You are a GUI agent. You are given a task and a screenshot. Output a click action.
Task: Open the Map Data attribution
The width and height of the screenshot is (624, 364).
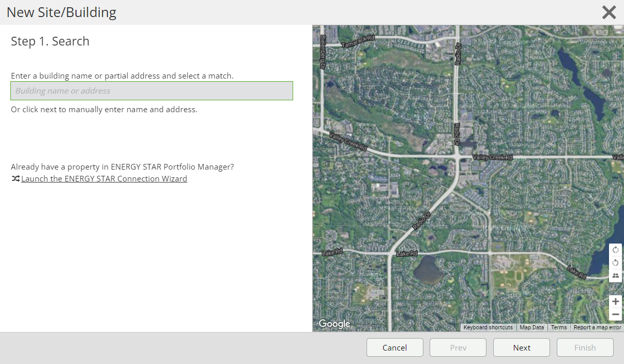click(531, 327)
